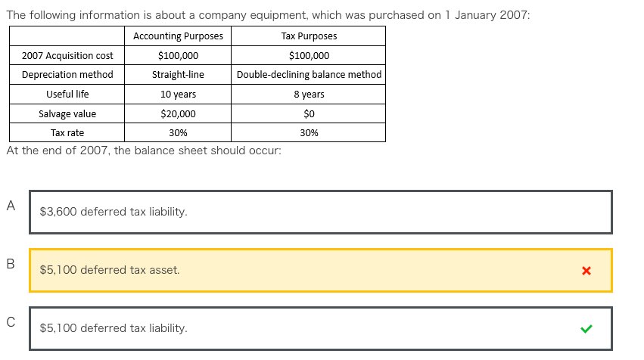Select answer B: $5,100 deferred tax asset
644x360 pixels.
coord(320,270)
